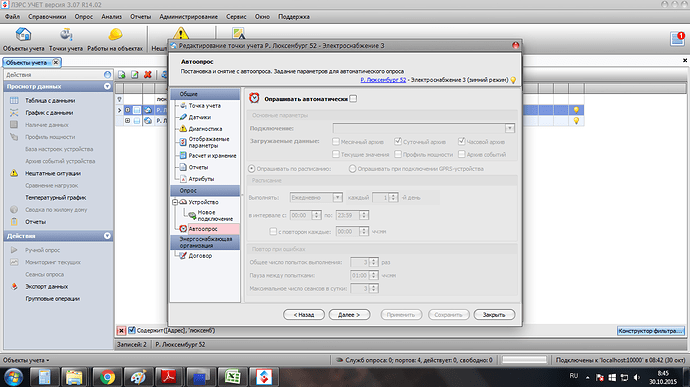Follow the Р. Люксембург 52 link
The width and height of the screenshot is (690, 387).
pyautogui.click(x=383, y=80)
